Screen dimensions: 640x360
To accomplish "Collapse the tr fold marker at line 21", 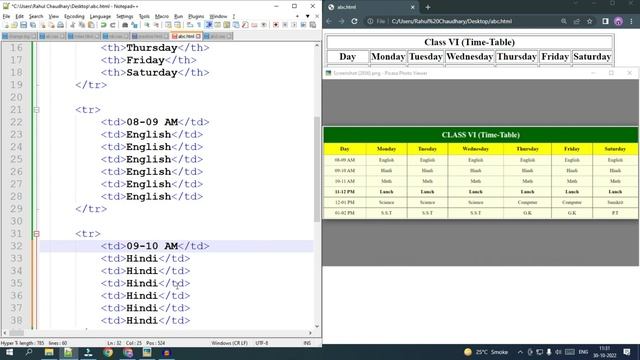I will pos(36,110).
